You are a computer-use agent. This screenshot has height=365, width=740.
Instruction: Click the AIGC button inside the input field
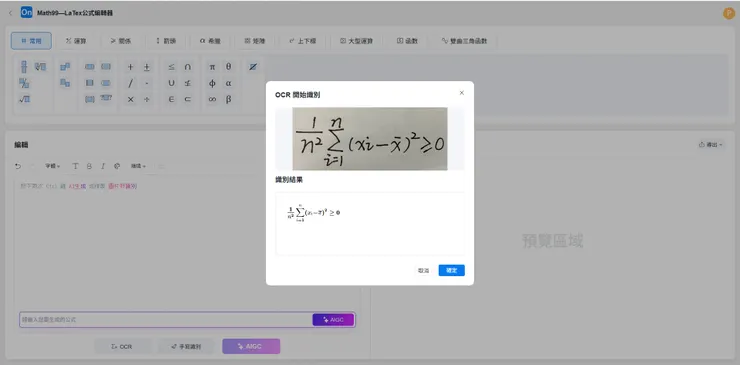coord(333,320)
